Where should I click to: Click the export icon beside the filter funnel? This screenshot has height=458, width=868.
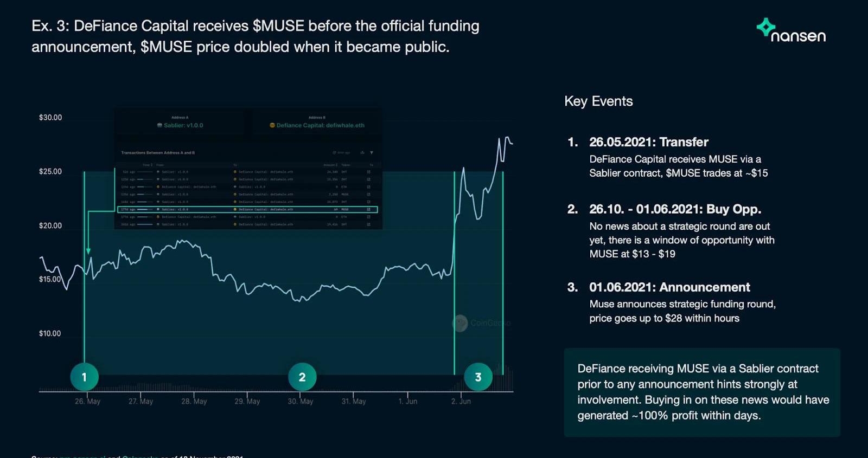[x=362, y=153]
